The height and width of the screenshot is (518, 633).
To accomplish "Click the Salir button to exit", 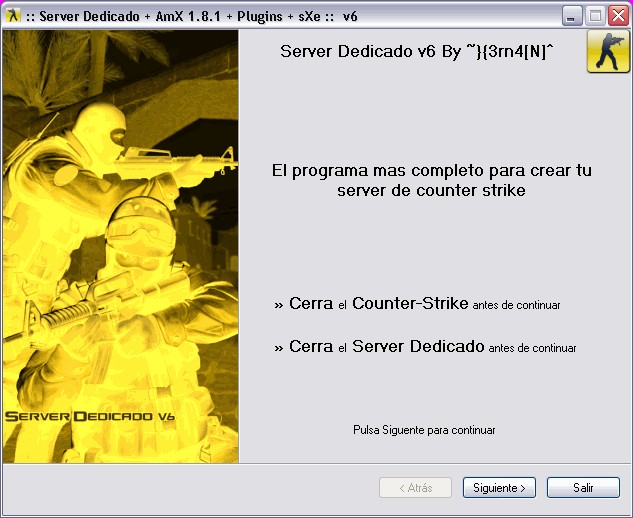I will [583, 488].
